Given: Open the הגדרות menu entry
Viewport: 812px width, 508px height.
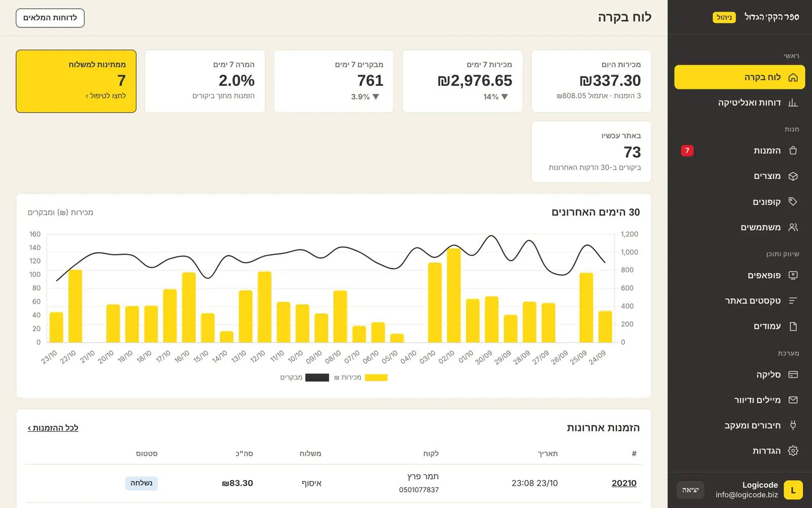Looking at the screenshot, I should click(x=739, y=451).
